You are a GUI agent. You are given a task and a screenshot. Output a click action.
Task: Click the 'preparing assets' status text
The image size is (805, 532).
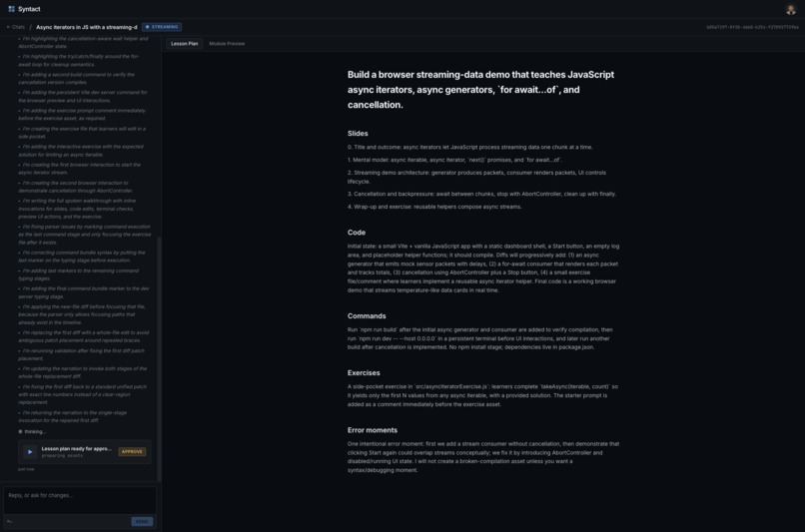pyautogui.click(x=62, y=455)
